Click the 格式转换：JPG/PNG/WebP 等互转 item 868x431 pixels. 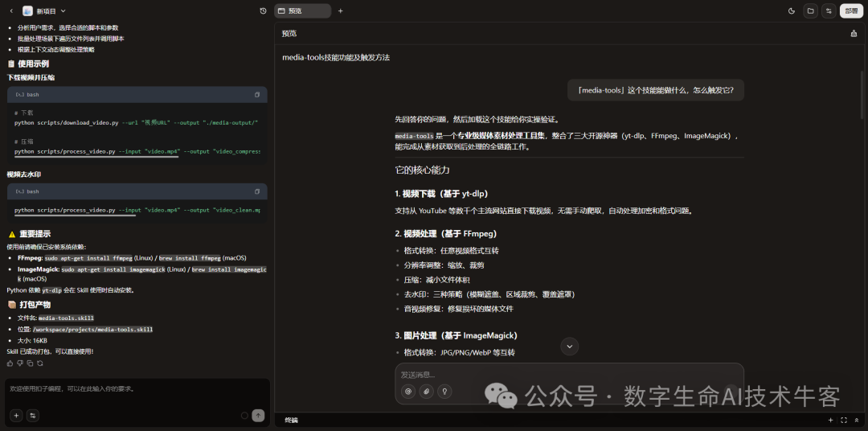click(x=460, y=352)
